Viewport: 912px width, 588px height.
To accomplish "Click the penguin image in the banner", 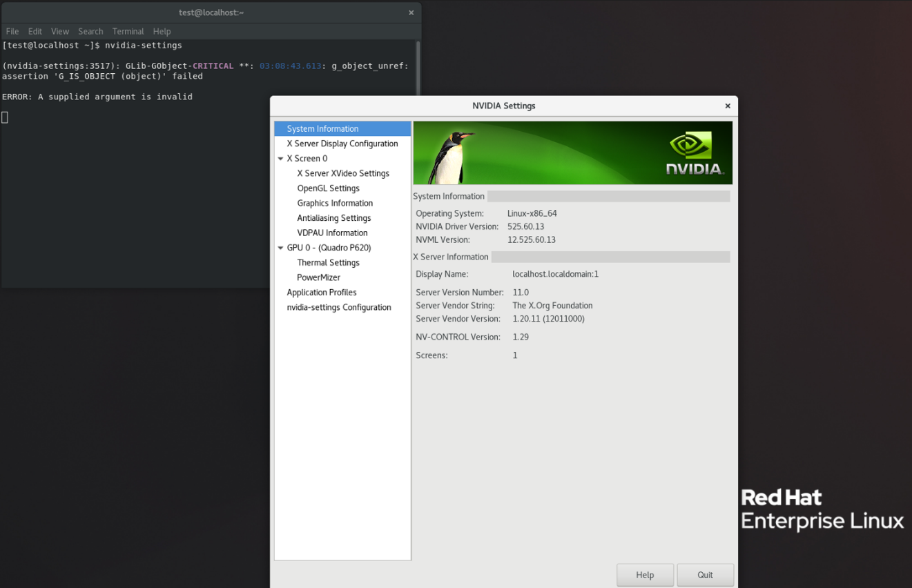I will pos(450,157).
